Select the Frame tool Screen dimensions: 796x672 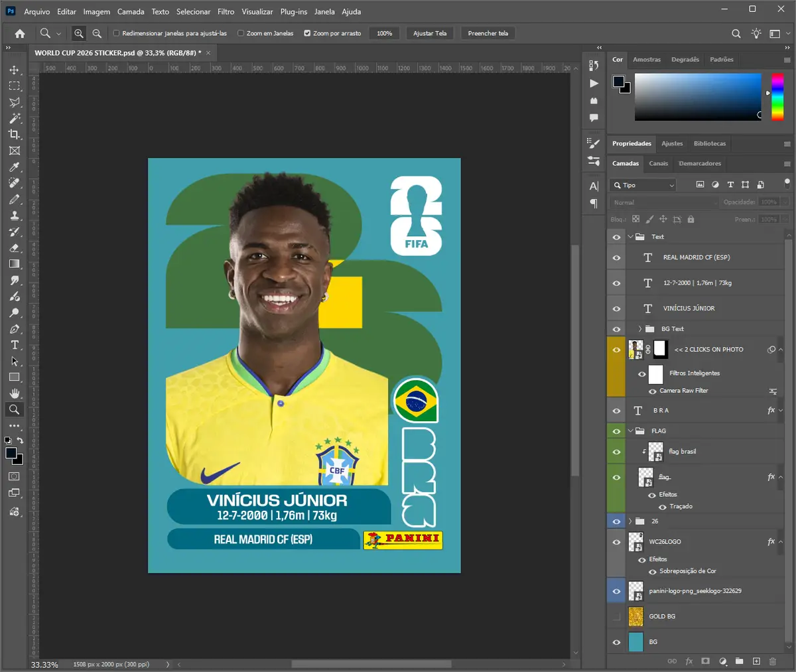(14, 151)
